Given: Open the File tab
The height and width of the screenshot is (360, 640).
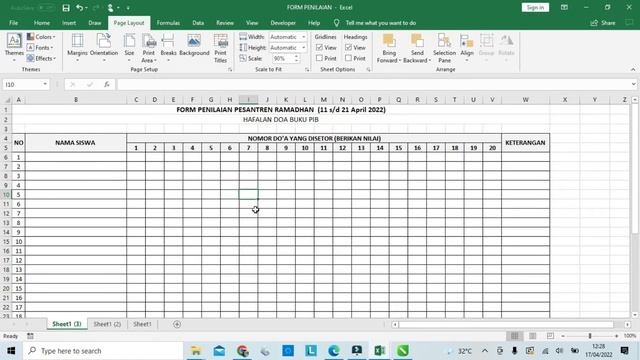Looking at the screenshot, I should pos(13,23).
